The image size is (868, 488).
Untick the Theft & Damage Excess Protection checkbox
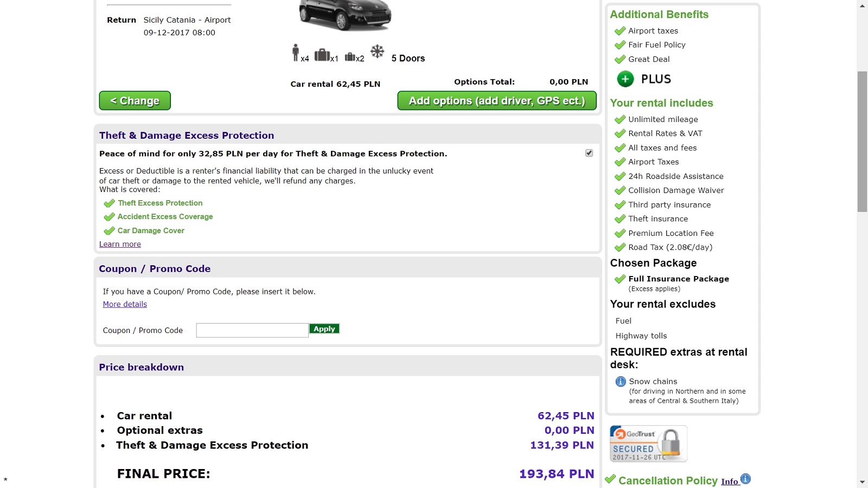589,153
